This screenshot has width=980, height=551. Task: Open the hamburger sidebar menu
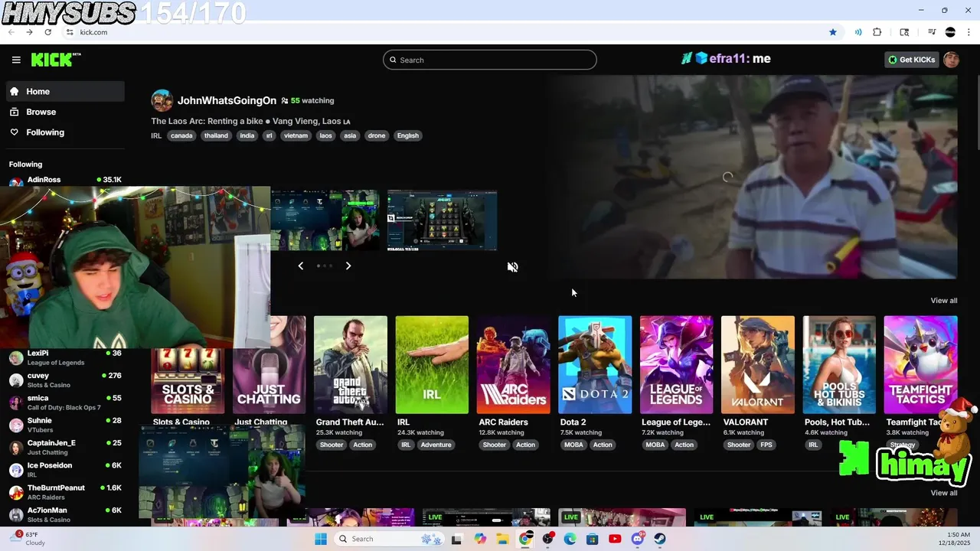click(x=16, y=60)
